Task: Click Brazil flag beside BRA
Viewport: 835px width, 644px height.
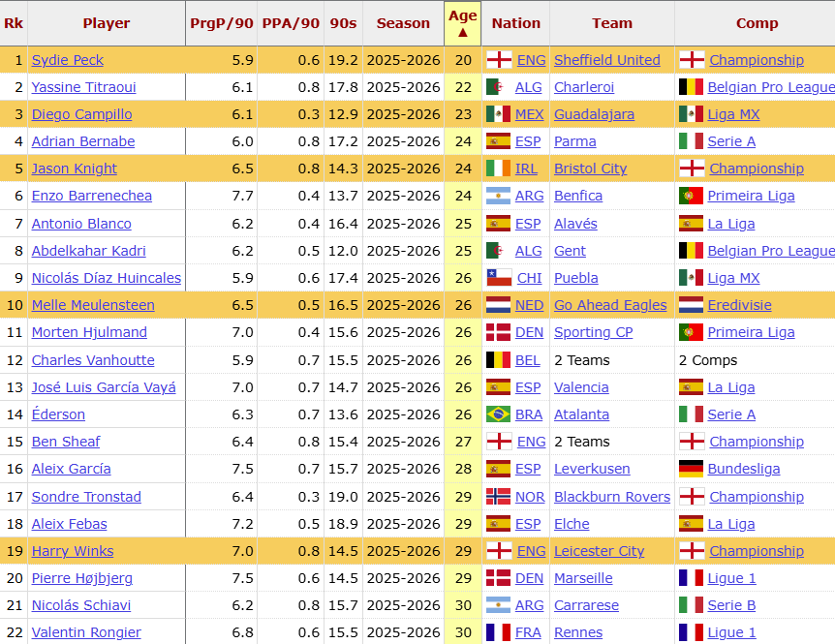Action: tap(499, 414)
